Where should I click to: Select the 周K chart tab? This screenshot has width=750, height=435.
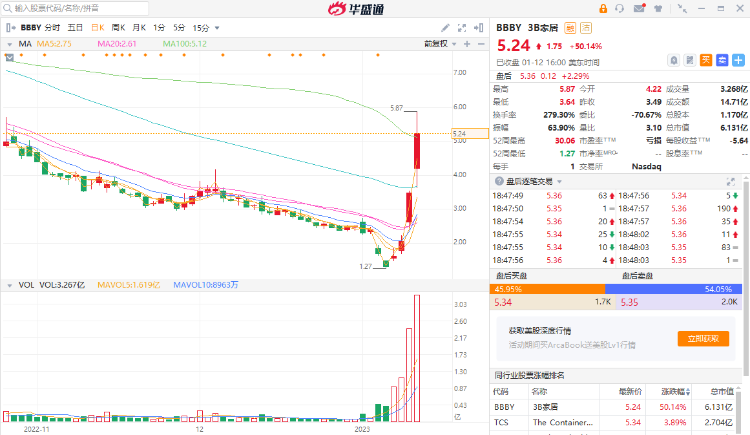coord(118,28)
